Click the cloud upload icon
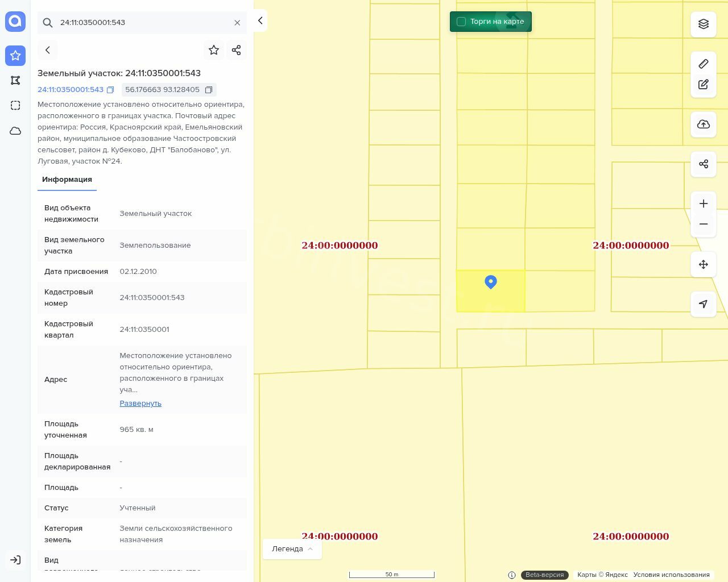The image size is (728, 582). click(x=704, y=124)
